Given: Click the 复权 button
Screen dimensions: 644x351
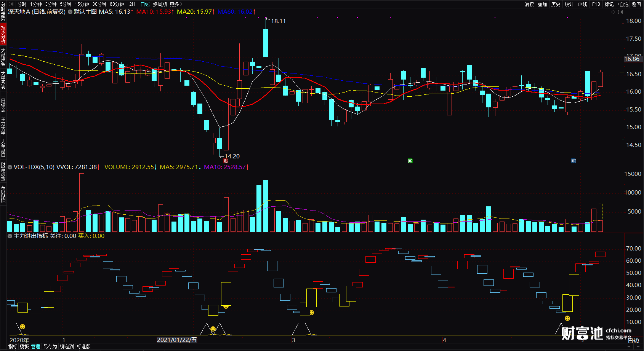Looking at the screenshot, I should tap(530, 4).
